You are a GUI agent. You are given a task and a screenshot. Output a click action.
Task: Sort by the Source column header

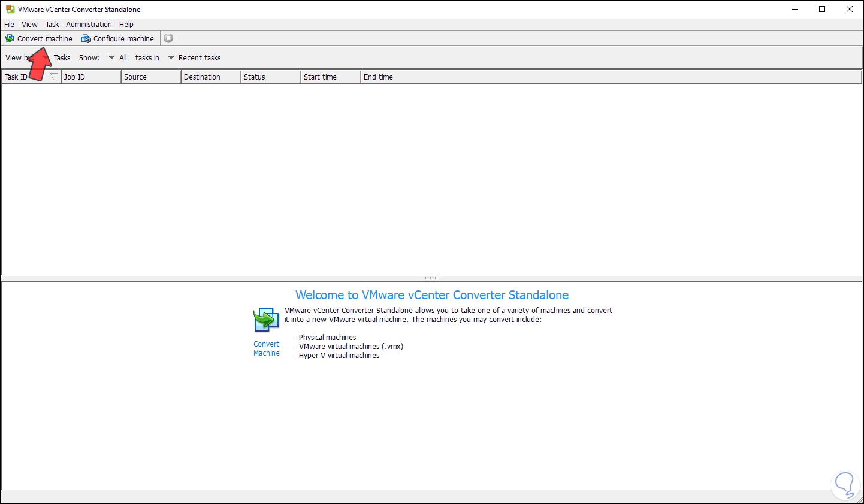tap(151, 77)
